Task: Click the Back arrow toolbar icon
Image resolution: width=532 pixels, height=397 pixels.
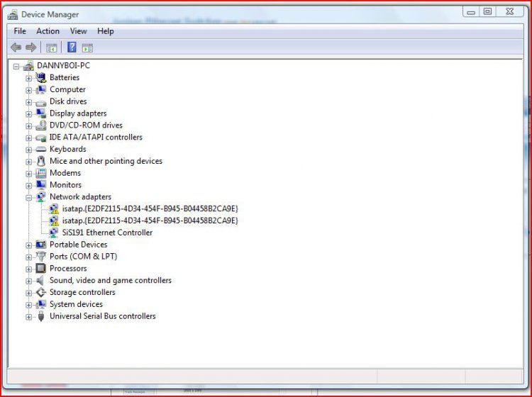Action: [16, 47]
